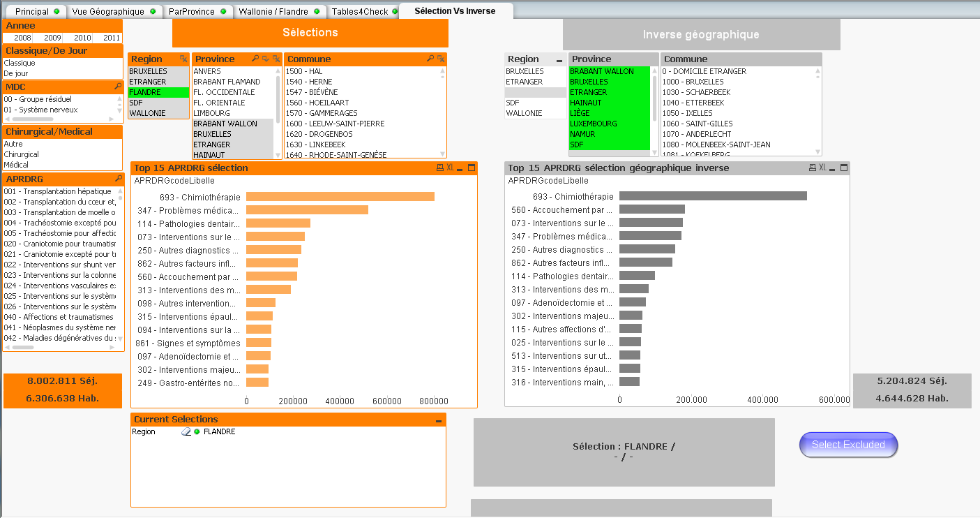Maximize the inverse géographique chart
The width and height of the screenshot is (980, 518).
click(844, 168)
